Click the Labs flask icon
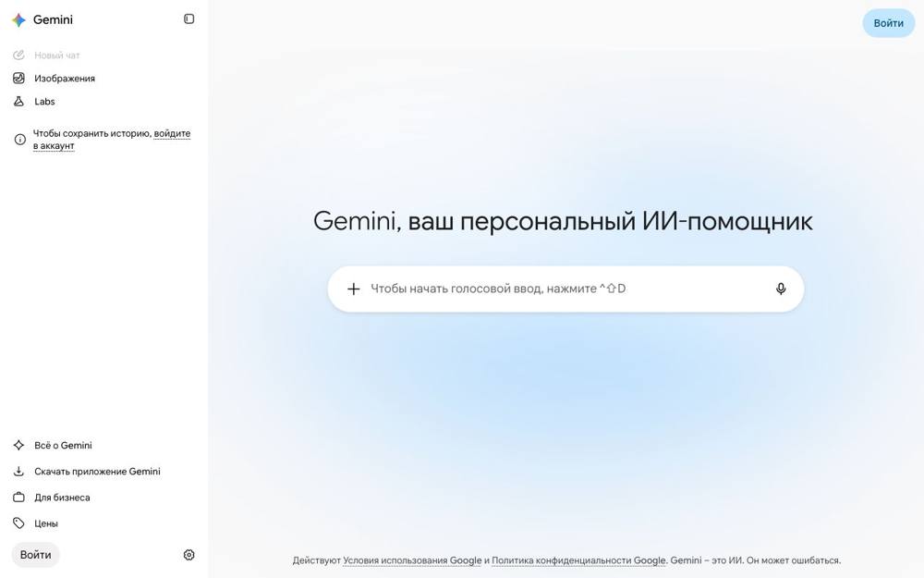 click(x=18, y=102)
